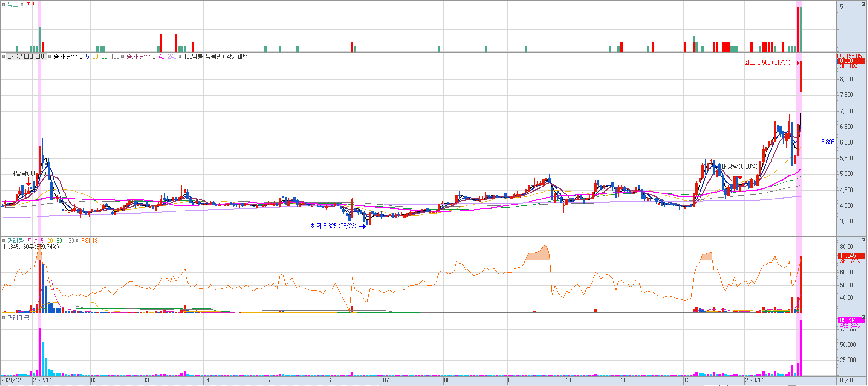Click 80.00 on the RSI axis
868x386 pixels.
(846, 247)
